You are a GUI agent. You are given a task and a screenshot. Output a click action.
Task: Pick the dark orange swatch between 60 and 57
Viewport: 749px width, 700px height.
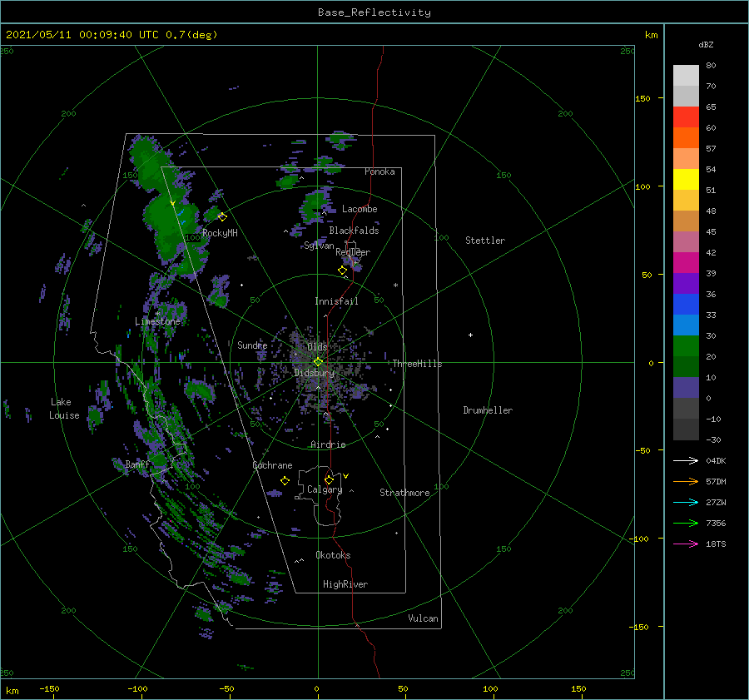pos(686,138)
